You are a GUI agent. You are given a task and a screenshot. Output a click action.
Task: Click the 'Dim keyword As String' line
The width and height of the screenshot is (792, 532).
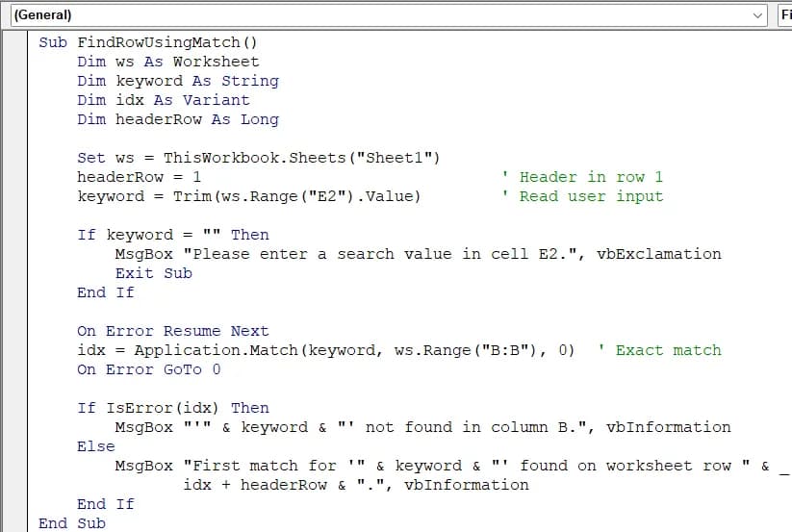tap(178, 81)
